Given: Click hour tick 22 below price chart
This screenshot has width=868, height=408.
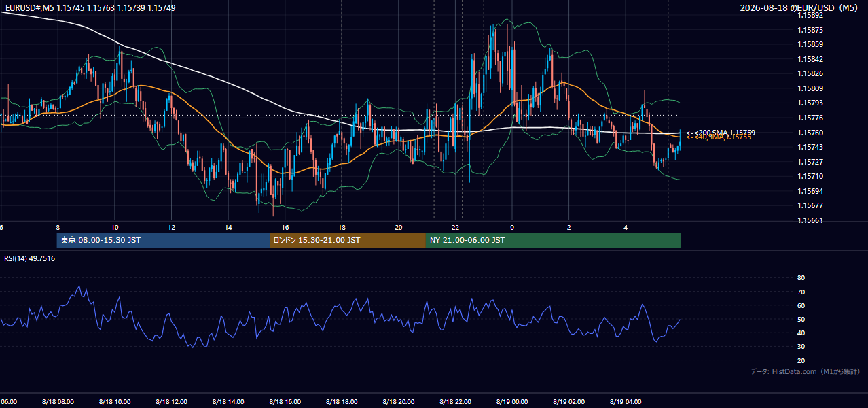Looking at the screenshot, I should click(456, 227).
